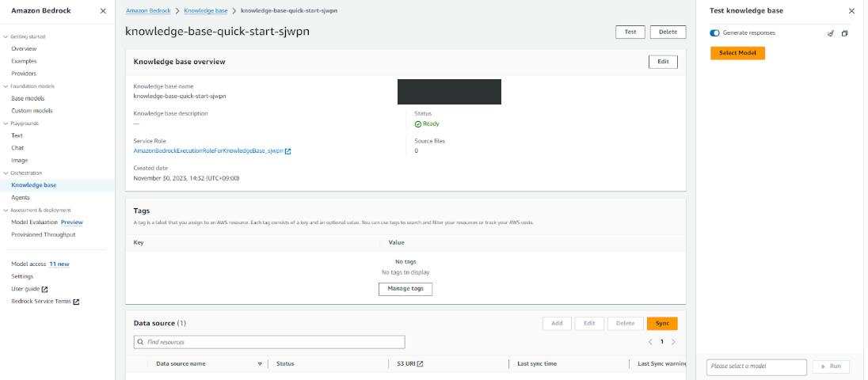The width and height of the screenshot is (868, 380).
Task: Collapse the Foundation models section
Action: tap(5, 86)
